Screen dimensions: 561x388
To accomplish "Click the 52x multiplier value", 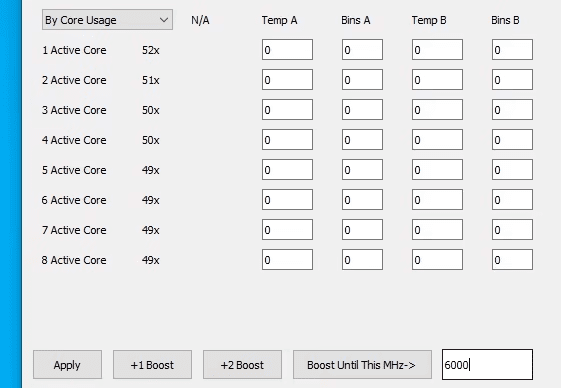I will click(x=151, y=50).
